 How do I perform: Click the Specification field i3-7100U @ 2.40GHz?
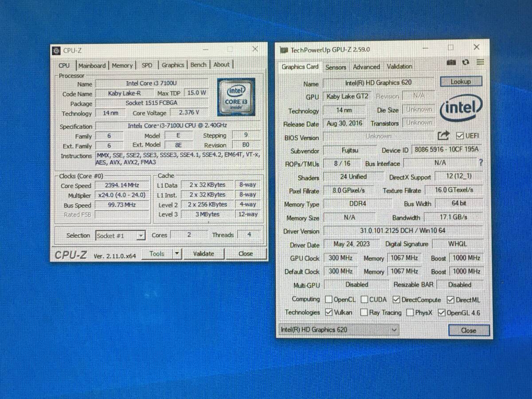pyautogui.click(x=178, y=126)
